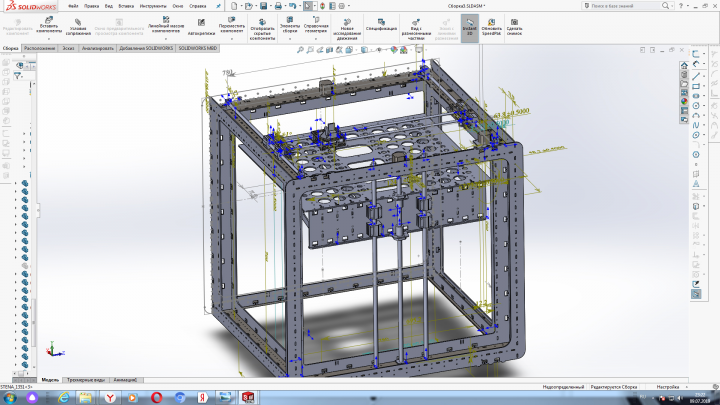The width and height of the screenshot is (720, 405).
Task: Toggle the Instant 3D button
Action: click(469, 28)
